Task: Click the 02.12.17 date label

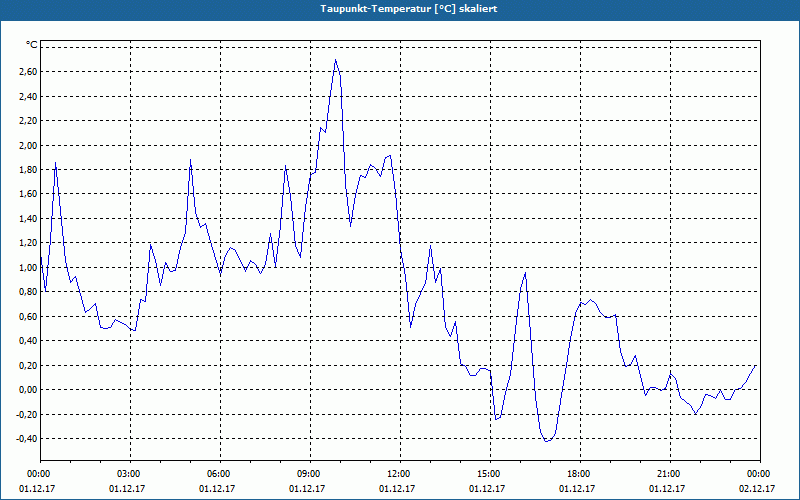Action: coord(757,489)
